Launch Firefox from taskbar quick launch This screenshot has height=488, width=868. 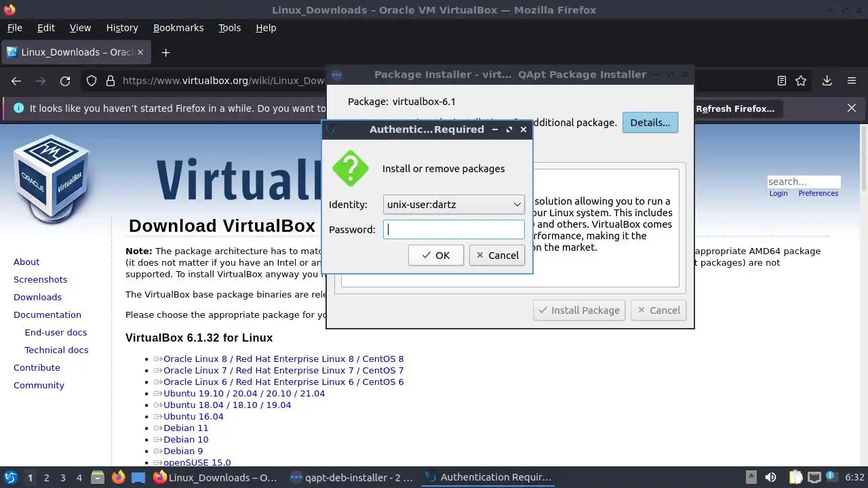tap(118, 477)
